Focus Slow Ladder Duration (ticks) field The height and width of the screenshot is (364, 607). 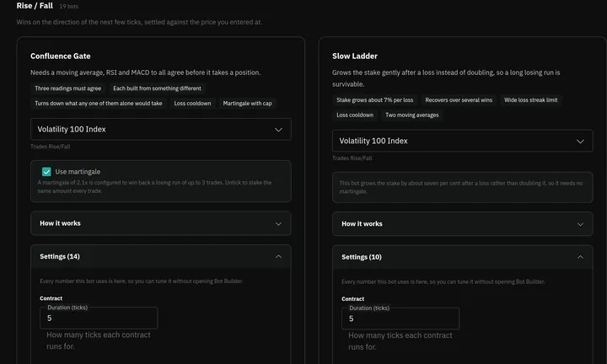(x=400, y=319)
